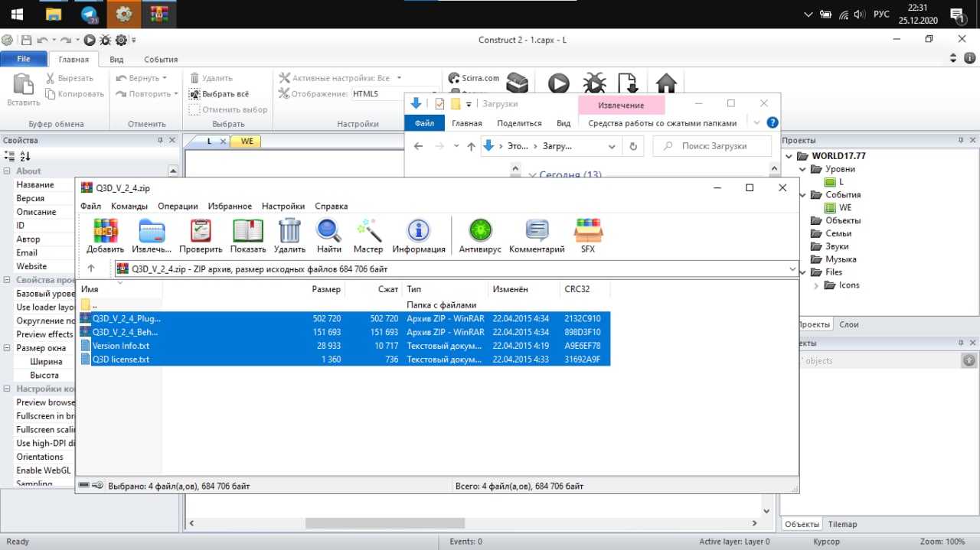Expand the Размер окна property
The height and width of the screenshot is (550, 980).
click(x=7, y=348)
